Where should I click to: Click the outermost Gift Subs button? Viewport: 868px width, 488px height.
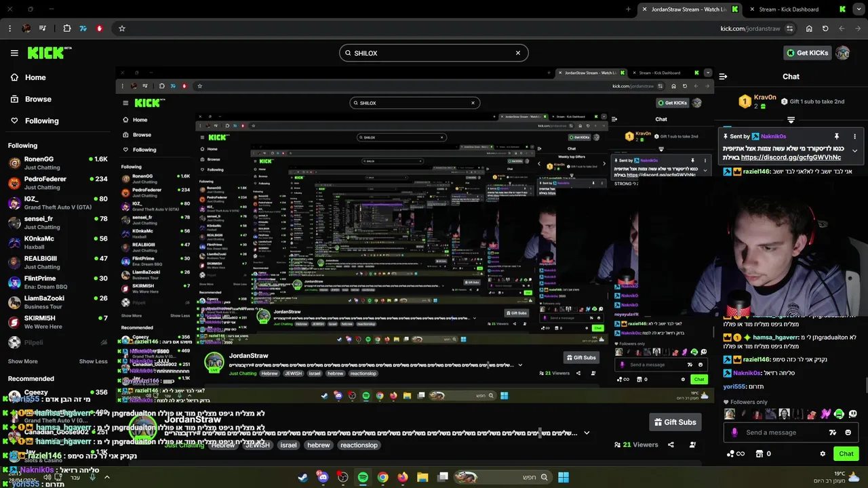tap(675, 422)
